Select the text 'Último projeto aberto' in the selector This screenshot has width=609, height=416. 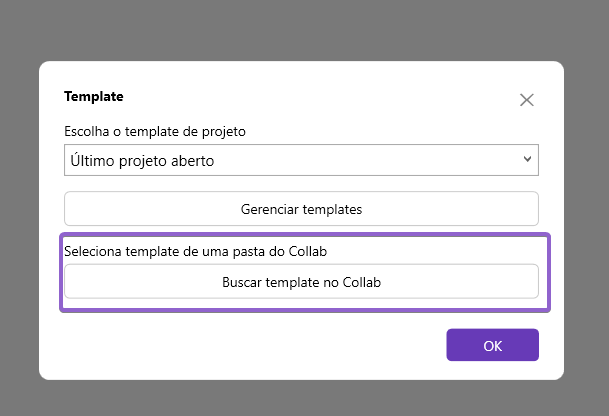142,161
